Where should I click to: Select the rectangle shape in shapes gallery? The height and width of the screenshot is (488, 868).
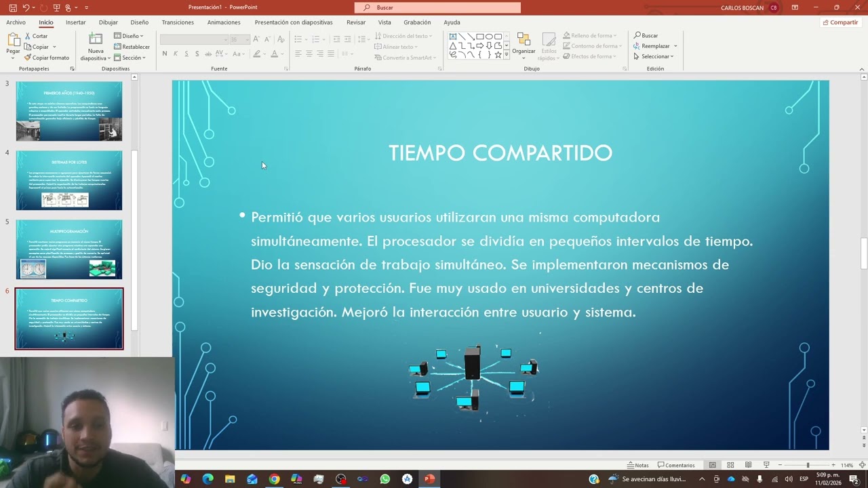pyautogui.click(x=480, y=37)
